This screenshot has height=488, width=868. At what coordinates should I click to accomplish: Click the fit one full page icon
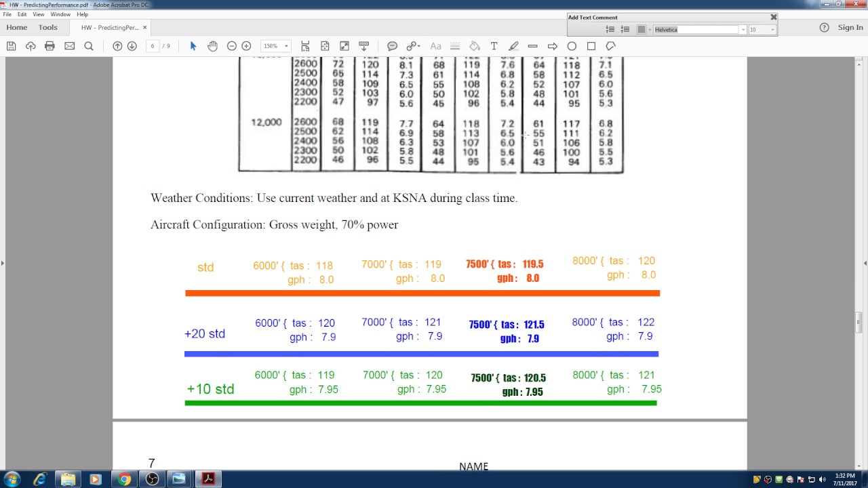point(325,46)
